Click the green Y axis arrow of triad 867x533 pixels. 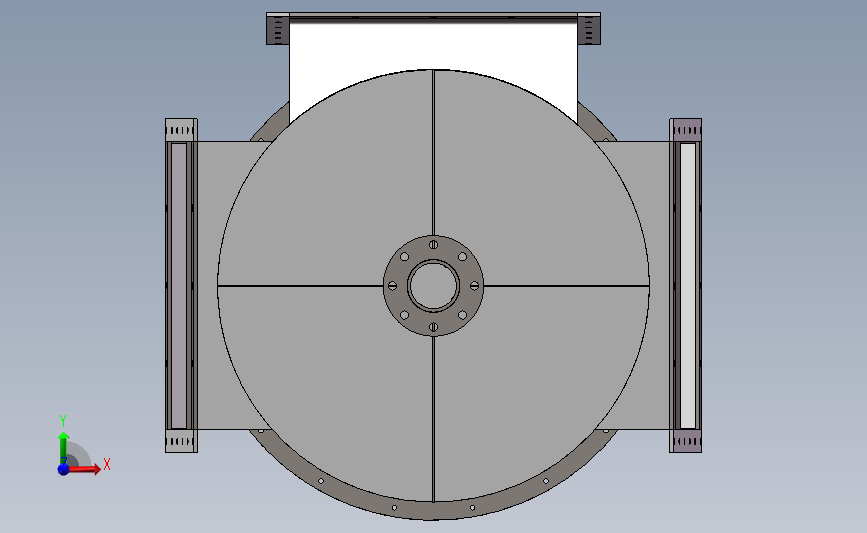tap(63, 449)
